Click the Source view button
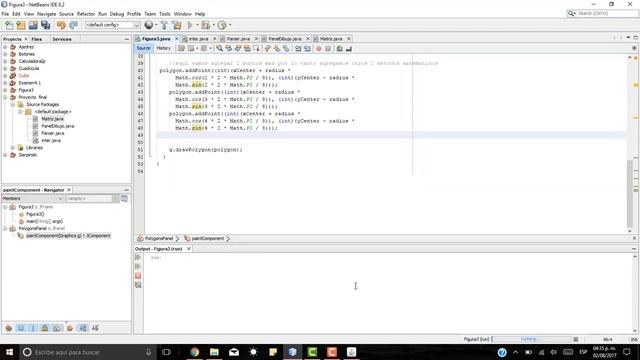The width and height of the screenshot is (640, 360). 143,48
